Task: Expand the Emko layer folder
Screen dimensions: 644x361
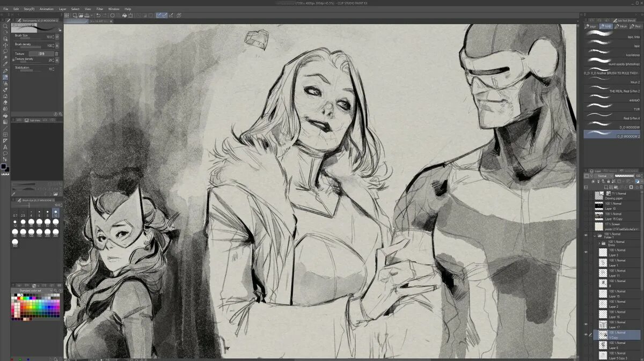Action: pyautogui.click(x=598, y=243)
